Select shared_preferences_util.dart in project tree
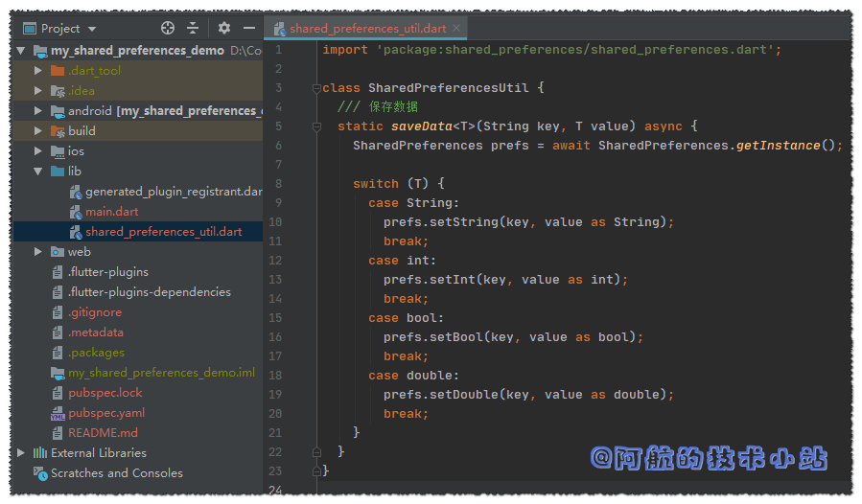The height and width of the screenshot is (504, 862). pos(163,231)
